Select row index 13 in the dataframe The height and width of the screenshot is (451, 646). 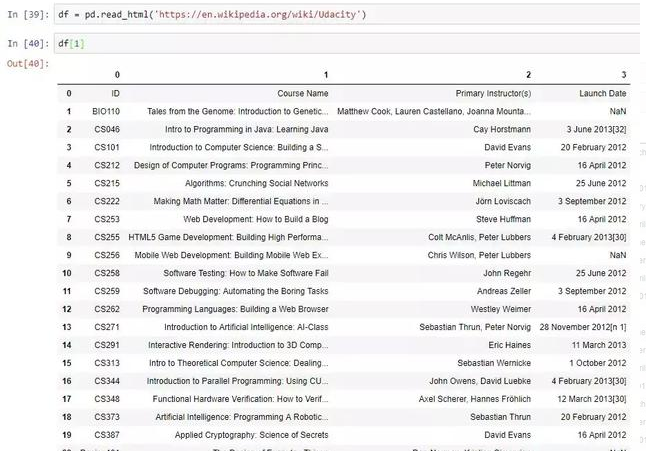pyautogui.click(x=67, y=327)
